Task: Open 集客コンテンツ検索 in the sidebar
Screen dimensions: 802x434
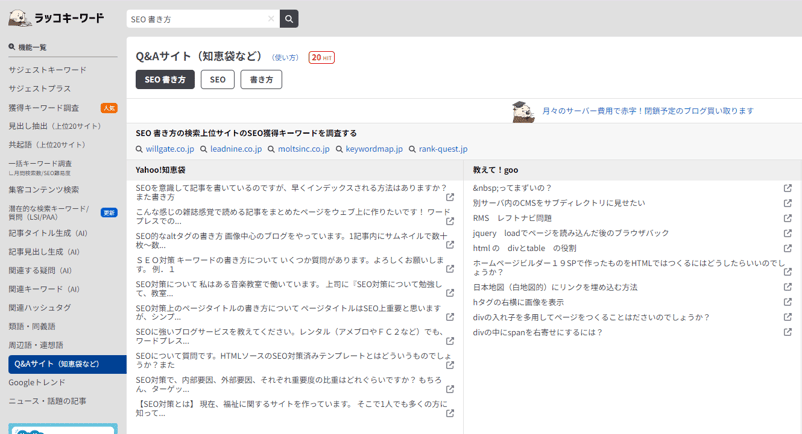Action: pos(43,190)
